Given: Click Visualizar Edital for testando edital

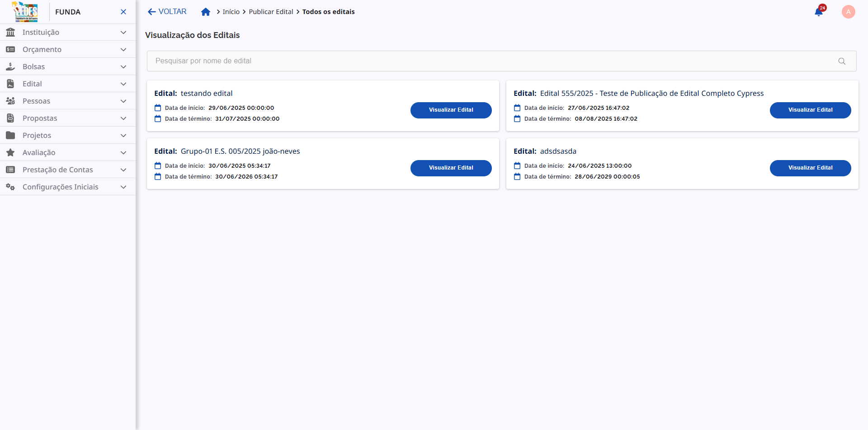Looking at the screenshot, I should (451, 110).
